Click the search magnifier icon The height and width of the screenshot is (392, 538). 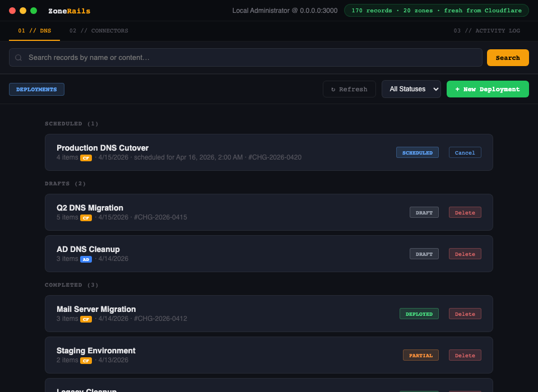[18, 58]
